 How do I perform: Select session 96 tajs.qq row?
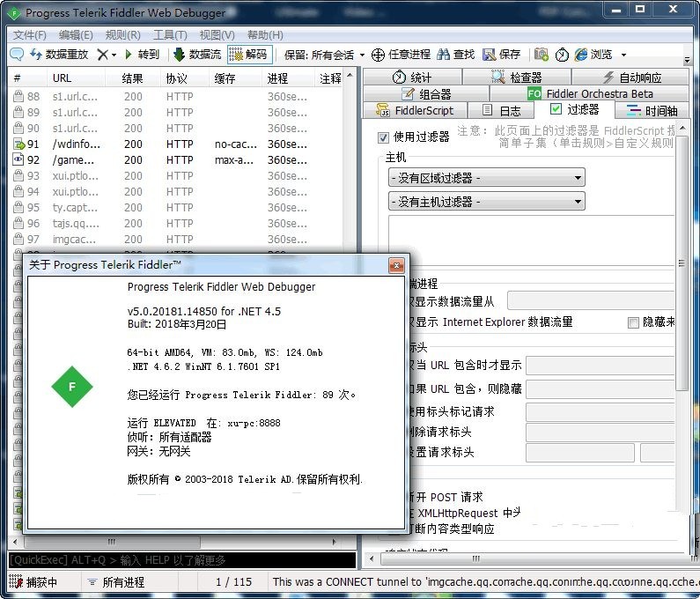click(x=176, y=224)
